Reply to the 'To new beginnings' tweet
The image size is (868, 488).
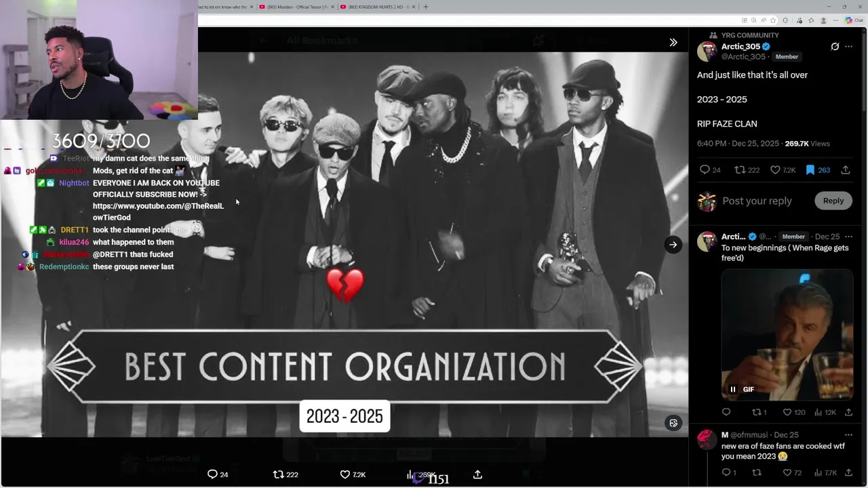726,412
